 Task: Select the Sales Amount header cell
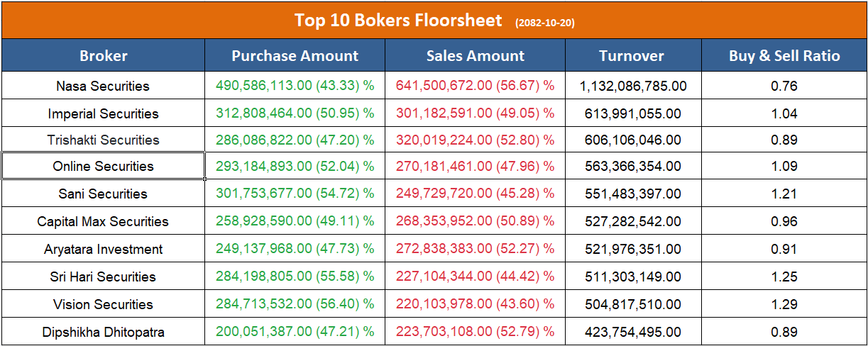[476, 56]
